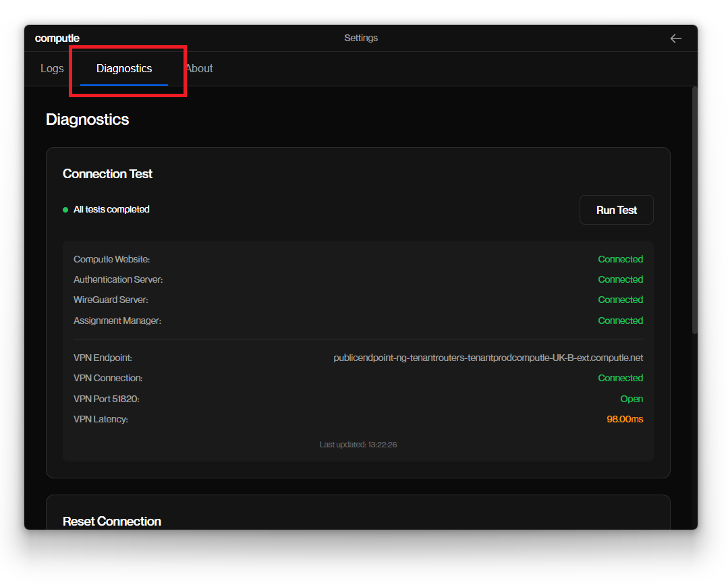728x585 pixels.
Task: Click the green status dot
Action: [65, 210]
